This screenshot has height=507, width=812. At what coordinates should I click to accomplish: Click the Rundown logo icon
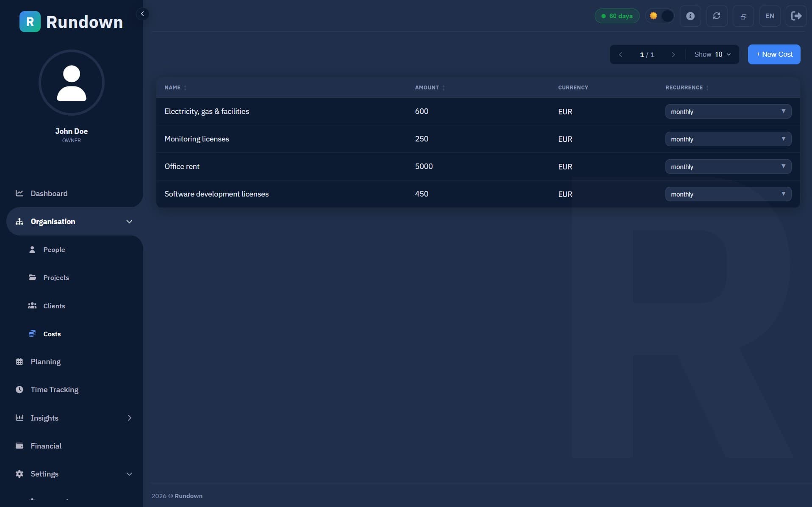[30, 22]
